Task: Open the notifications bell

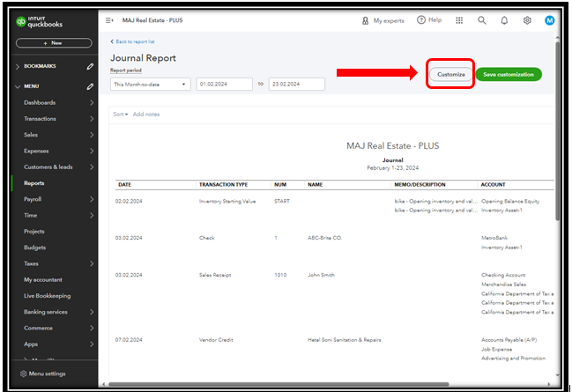Action: [504, 20]
